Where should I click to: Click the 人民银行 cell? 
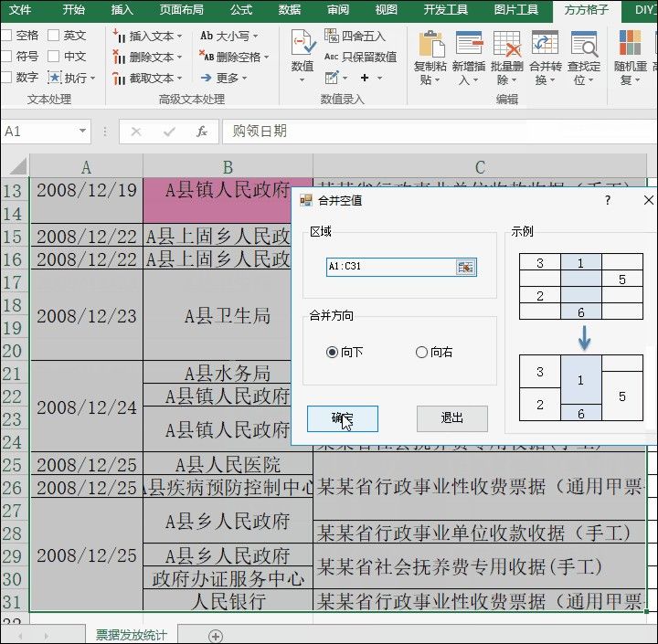(x=228, y=601)
